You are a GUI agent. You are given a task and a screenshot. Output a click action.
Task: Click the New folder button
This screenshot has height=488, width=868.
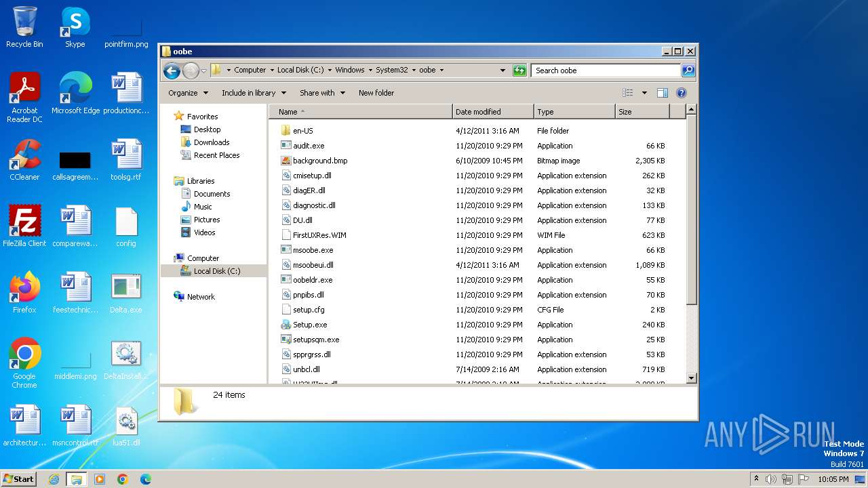376,93
